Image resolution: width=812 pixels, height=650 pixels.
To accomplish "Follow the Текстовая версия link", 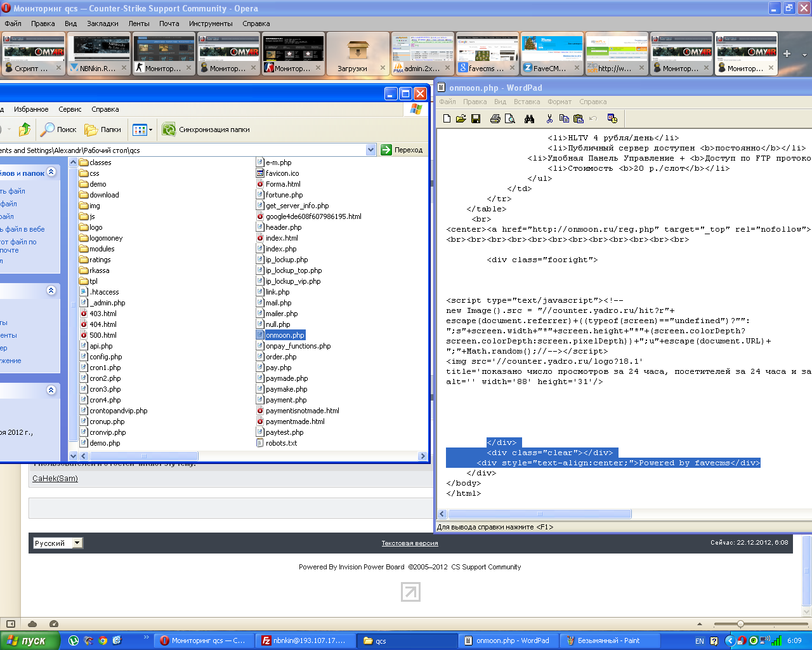I will (410, 543).
